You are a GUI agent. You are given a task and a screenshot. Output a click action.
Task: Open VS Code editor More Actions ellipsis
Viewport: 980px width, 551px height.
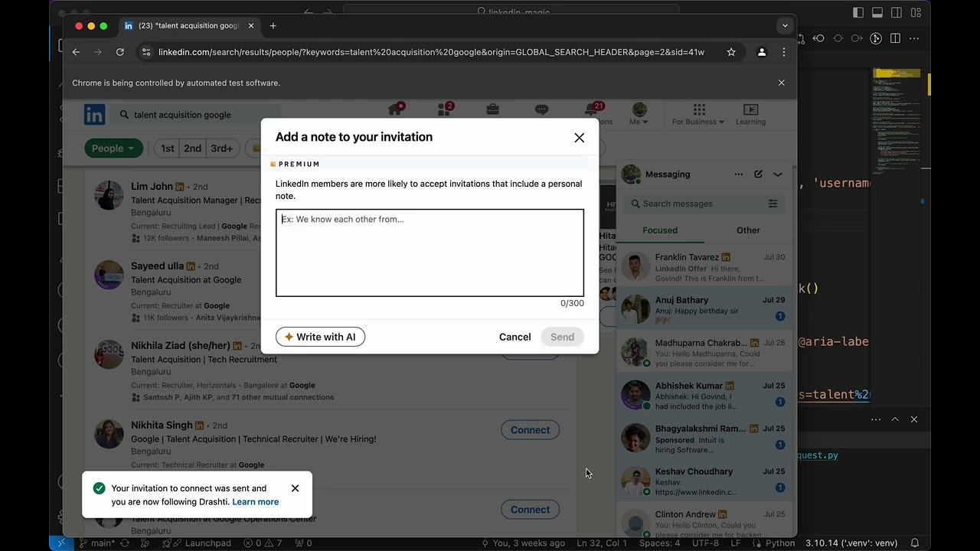914,38
